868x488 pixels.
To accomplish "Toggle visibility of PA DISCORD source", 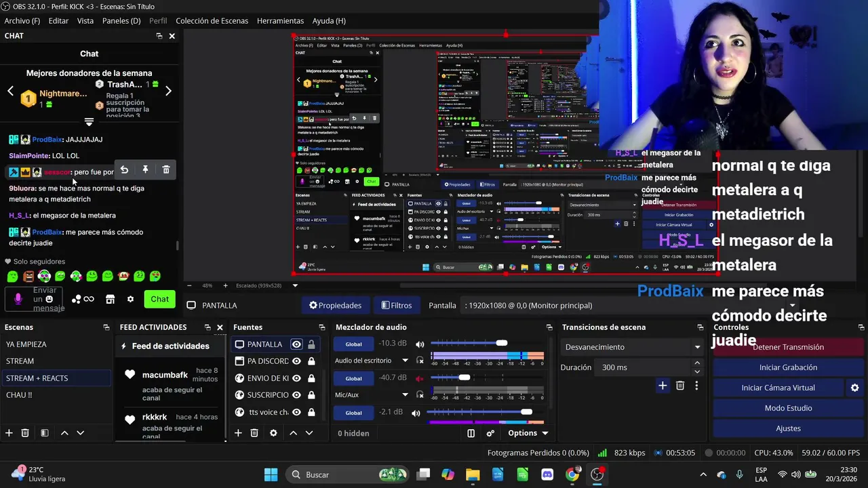I will click(x=296, y=361).
